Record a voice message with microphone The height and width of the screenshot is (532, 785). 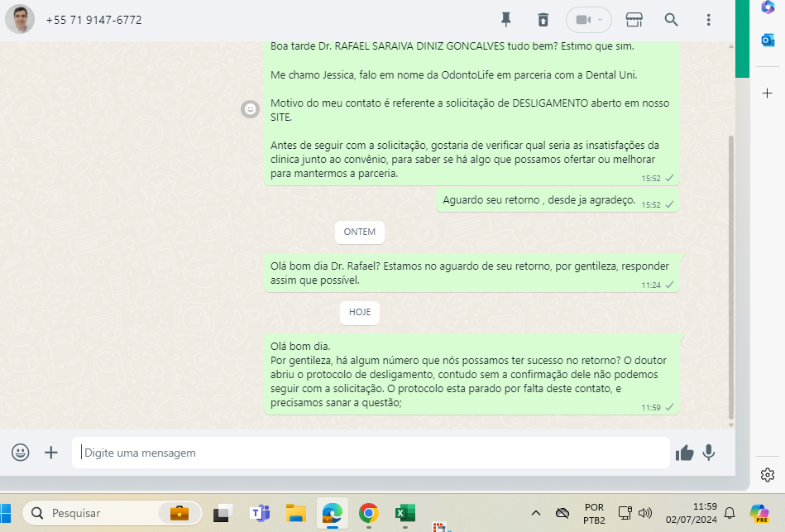(x=709, y=453)
